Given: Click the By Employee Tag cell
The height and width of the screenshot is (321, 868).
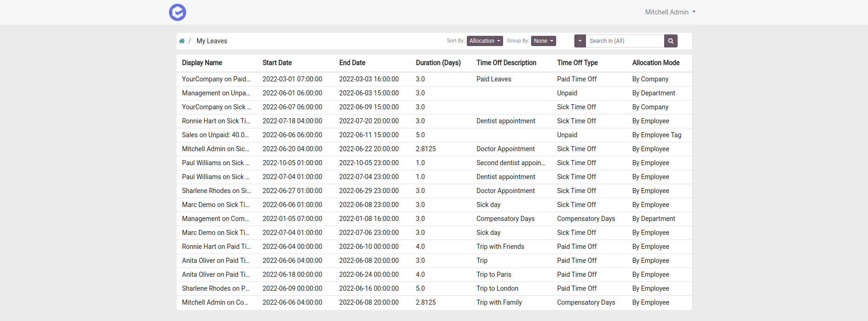Looking at the screenshot, I should 657,135.
